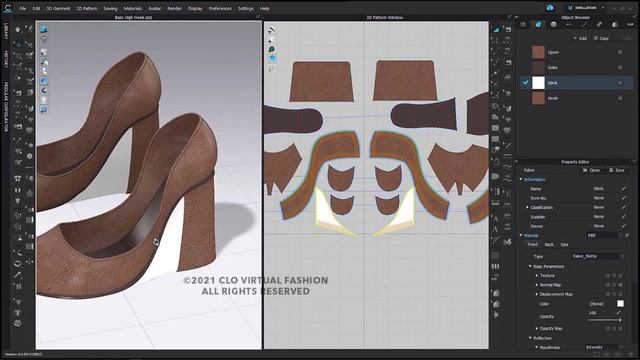Image resolution: width=640 pixels, height=360 pixels.
Task: Select the Soles fabric row
Action: pyautogui.click(x=577, y=67)
